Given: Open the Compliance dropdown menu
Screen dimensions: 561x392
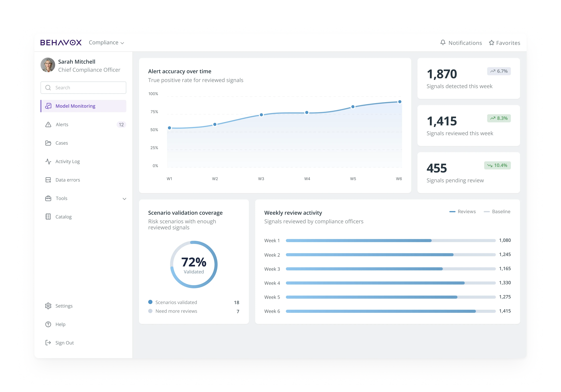Looking at the screenshot, I should tap(107, 43).
